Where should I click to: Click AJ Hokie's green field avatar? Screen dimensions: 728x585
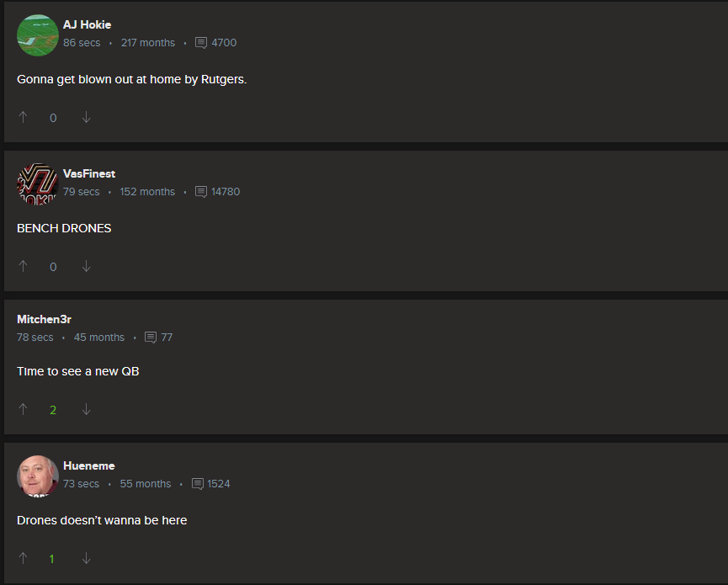click(38, 35)
